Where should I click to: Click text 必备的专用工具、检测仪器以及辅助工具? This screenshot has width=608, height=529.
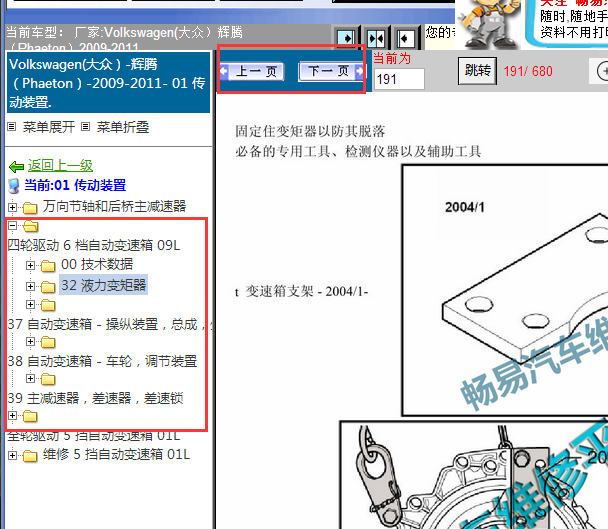point(358,151)
